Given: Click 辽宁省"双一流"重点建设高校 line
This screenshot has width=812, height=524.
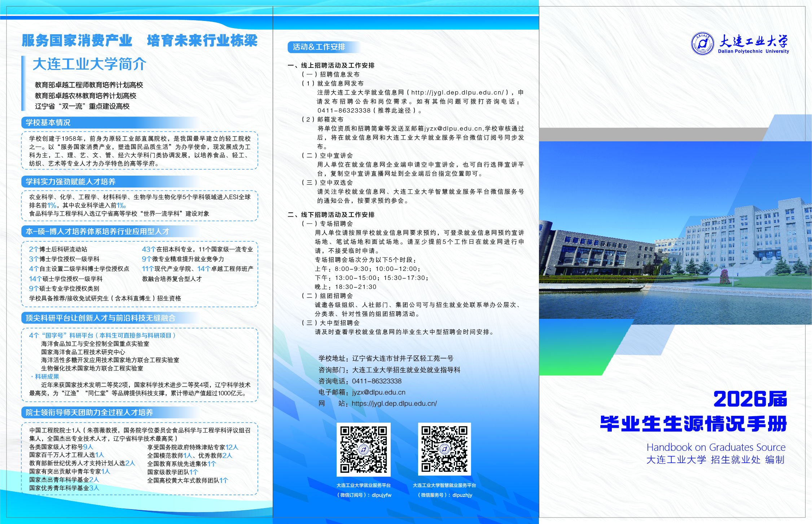Looking at the screenshot, I should pyautogui.click(x=82, y=106).
